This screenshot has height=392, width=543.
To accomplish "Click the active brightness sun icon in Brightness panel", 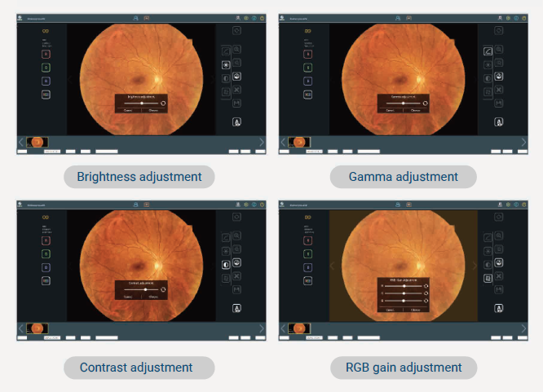I will pyautogui.click(x=226, y=64).
